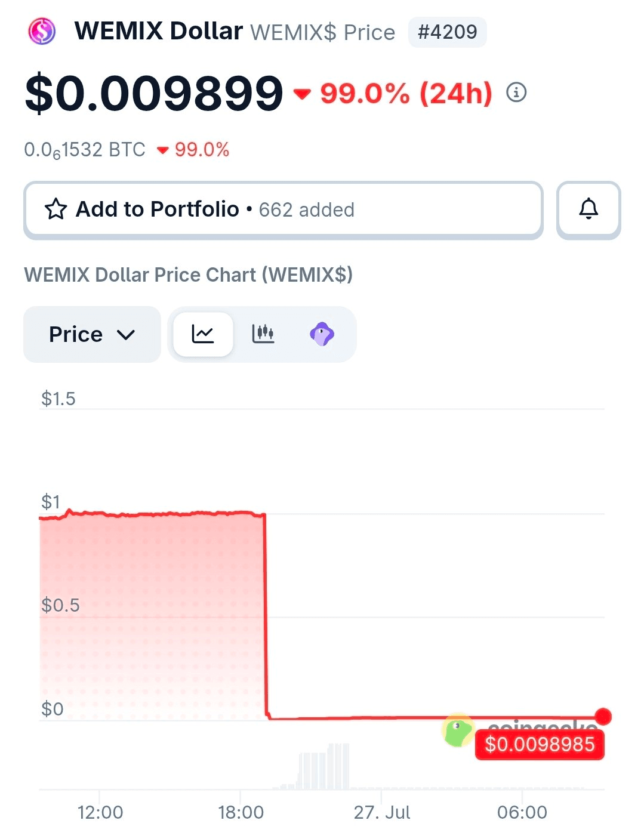Click the 662 added count text
644x839 pixels.
pos(307,210)
